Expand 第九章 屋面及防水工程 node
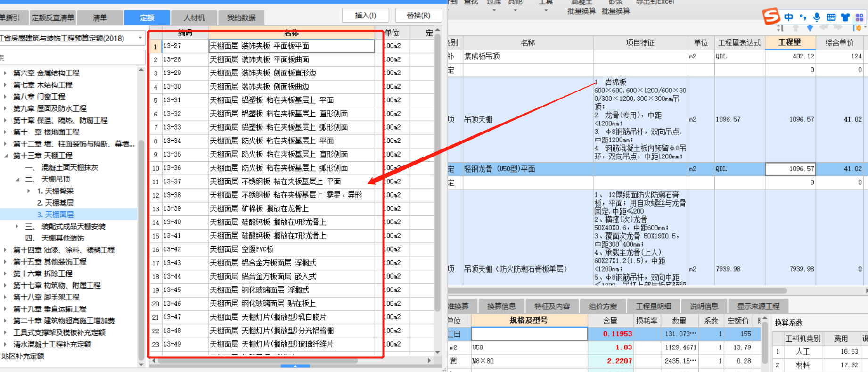Screen dimensions: 868x372 (5, 108)
